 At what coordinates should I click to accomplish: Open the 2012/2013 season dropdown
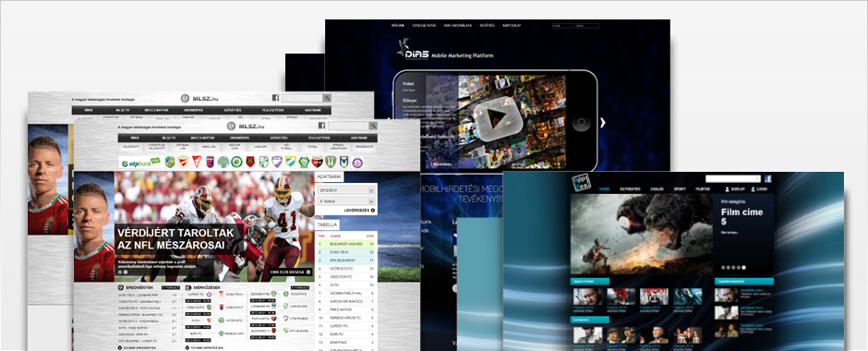tap(346, 190)
